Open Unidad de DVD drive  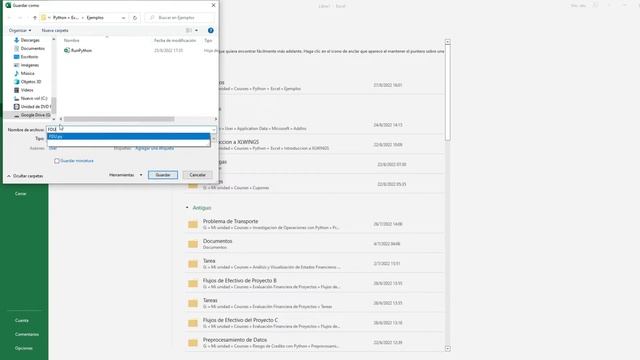pyautogui.click(x=32, y=107)
